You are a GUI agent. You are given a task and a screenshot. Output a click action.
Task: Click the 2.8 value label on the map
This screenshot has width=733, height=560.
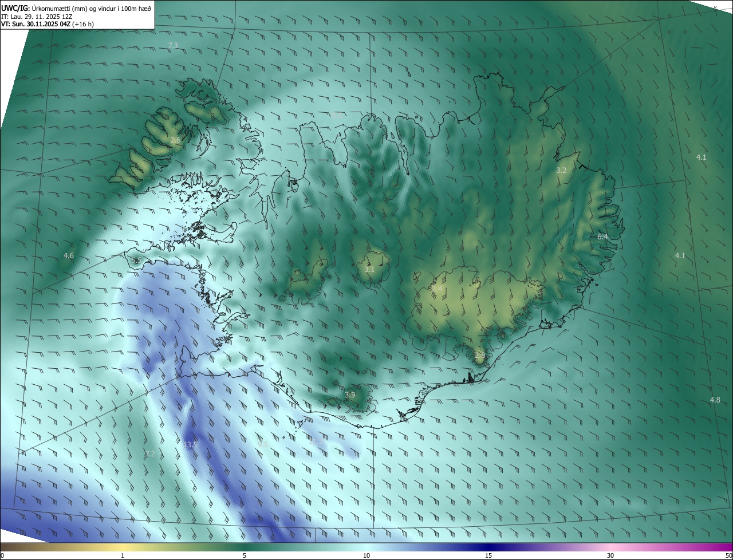(x=480, y=356)
